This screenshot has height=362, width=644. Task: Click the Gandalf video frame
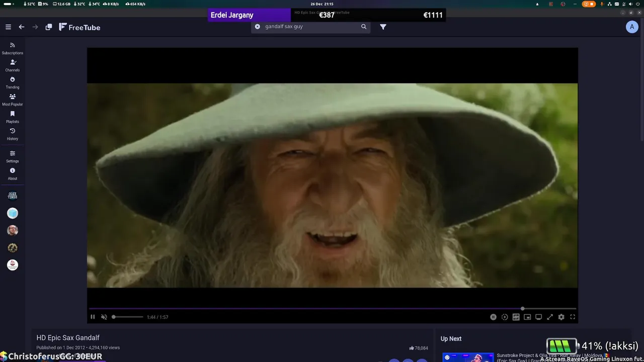click(332, 186)
